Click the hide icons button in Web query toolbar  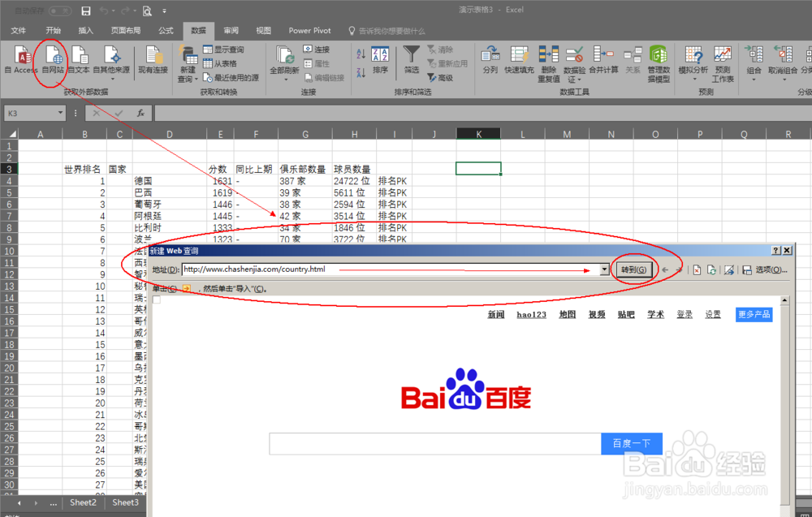(729, 269)
